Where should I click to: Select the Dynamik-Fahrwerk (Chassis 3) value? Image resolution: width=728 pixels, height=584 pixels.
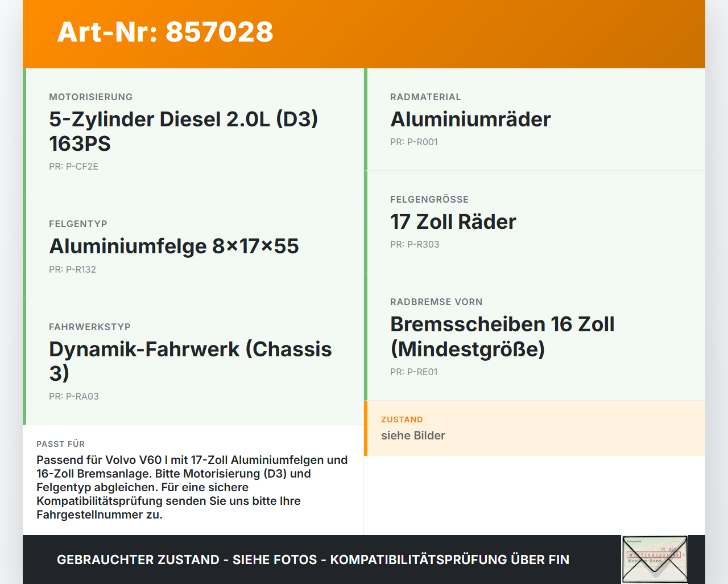tap(191, 361)
